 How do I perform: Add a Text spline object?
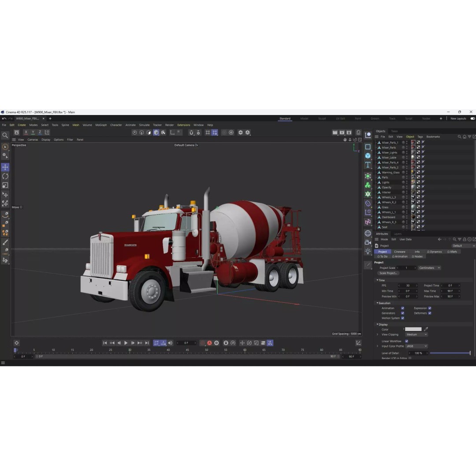(x=368, y=165)
